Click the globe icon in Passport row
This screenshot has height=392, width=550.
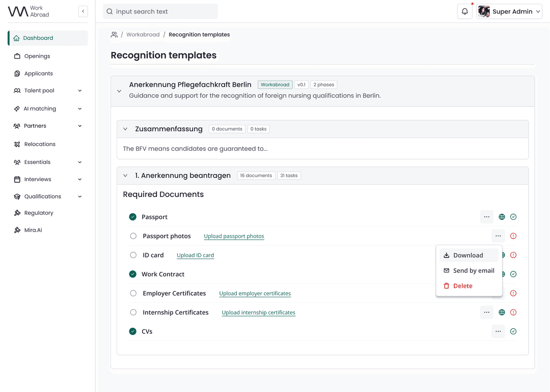[x=502, y=217]
